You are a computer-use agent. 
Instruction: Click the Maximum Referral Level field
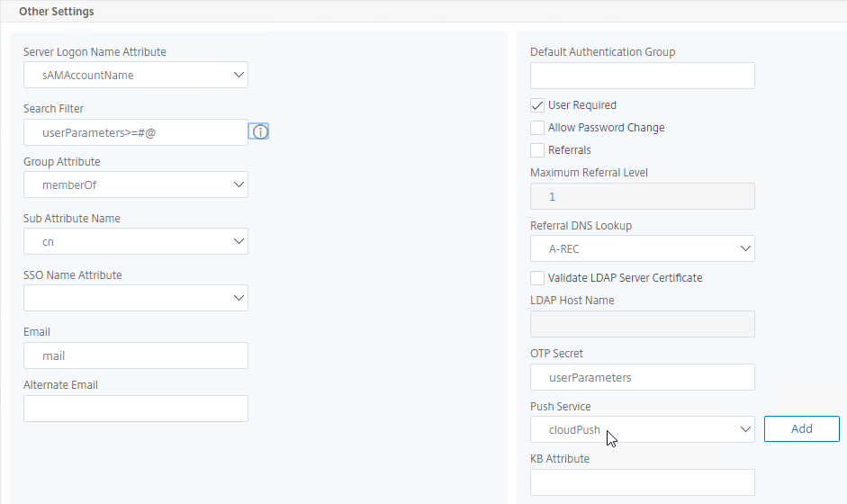643,196
